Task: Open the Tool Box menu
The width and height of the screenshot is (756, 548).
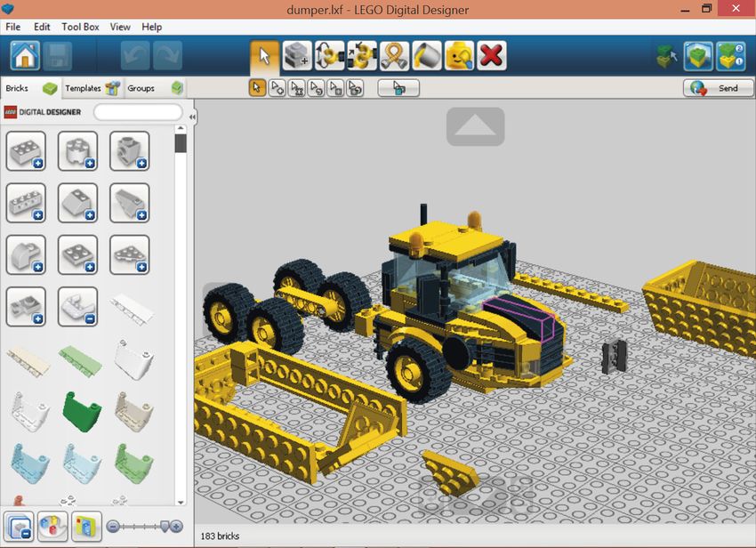Action: pos(80,27)
